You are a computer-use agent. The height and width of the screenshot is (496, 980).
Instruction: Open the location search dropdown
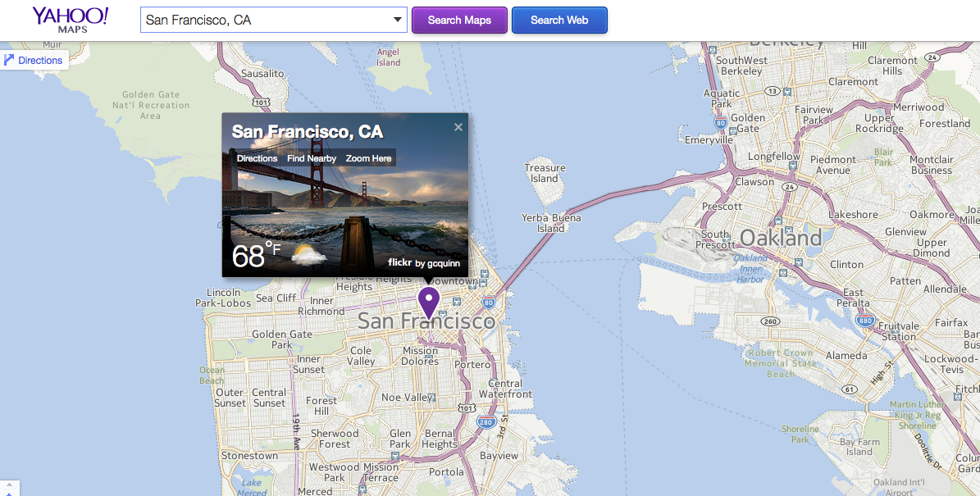[397, 20]
